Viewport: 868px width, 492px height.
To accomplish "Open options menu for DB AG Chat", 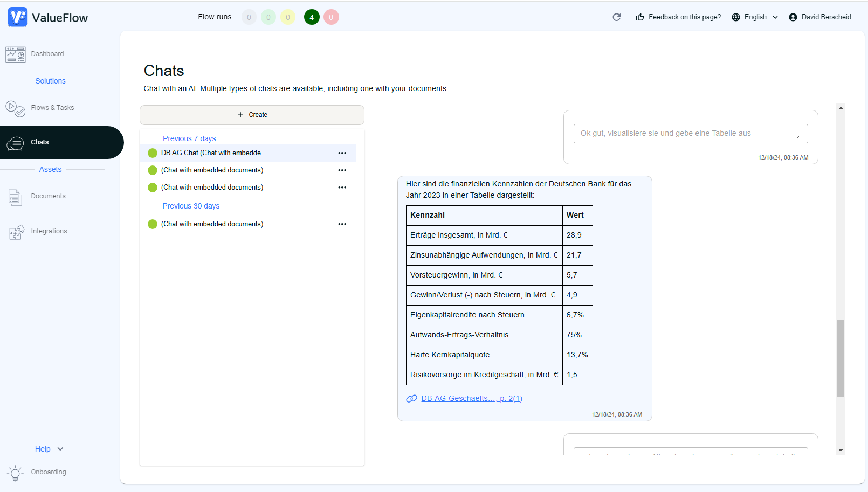I will 342,153.
